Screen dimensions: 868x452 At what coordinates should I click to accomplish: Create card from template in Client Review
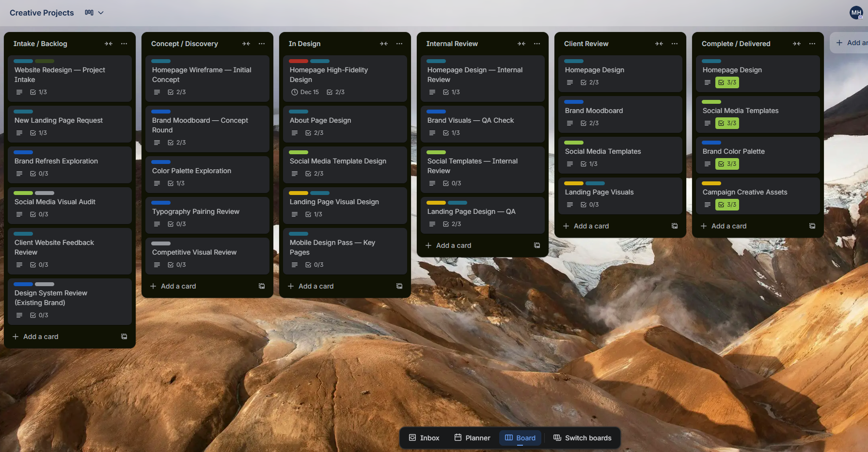coord(675,226)
